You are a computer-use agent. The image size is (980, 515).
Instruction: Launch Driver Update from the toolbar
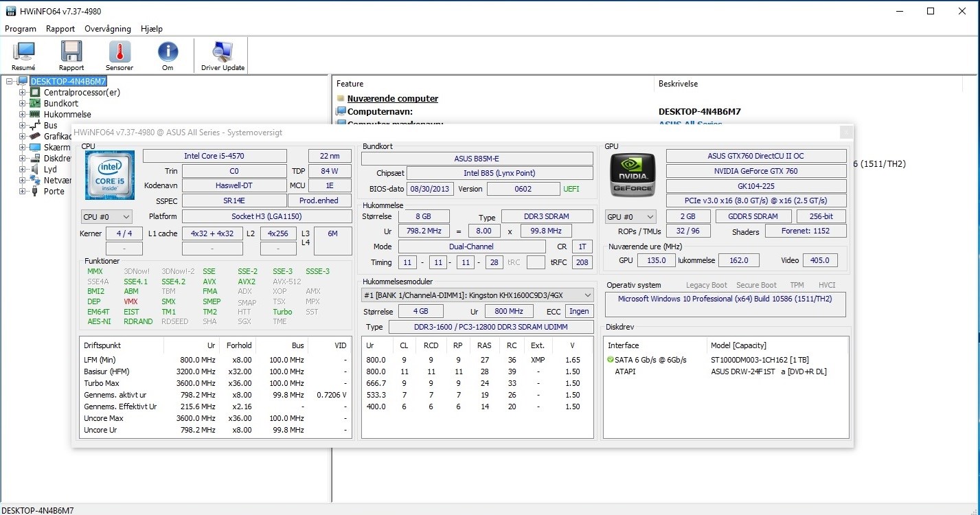pos(223,56)
